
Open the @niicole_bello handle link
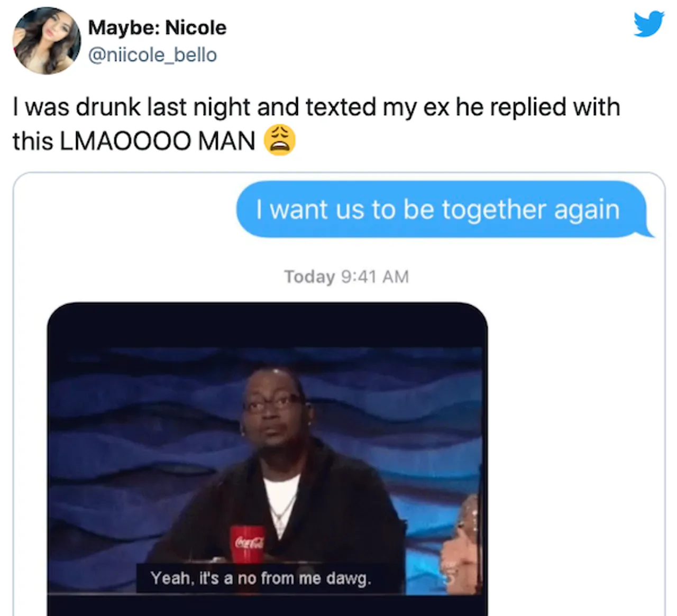pyautogui.click(x=152, y=55)
